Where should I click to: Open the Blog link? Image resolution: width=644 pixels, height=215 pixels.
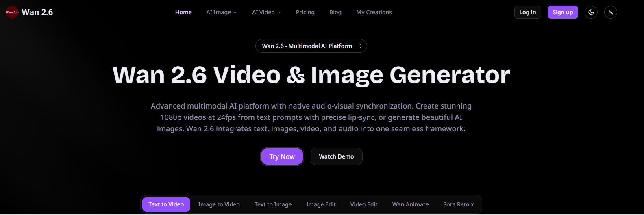point(335,12)
